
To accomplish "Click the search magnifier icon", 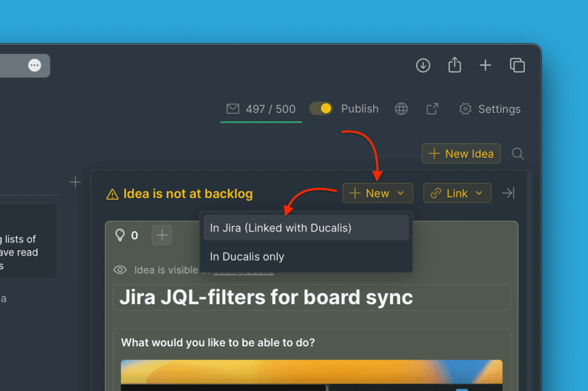I will pos(517,154).
